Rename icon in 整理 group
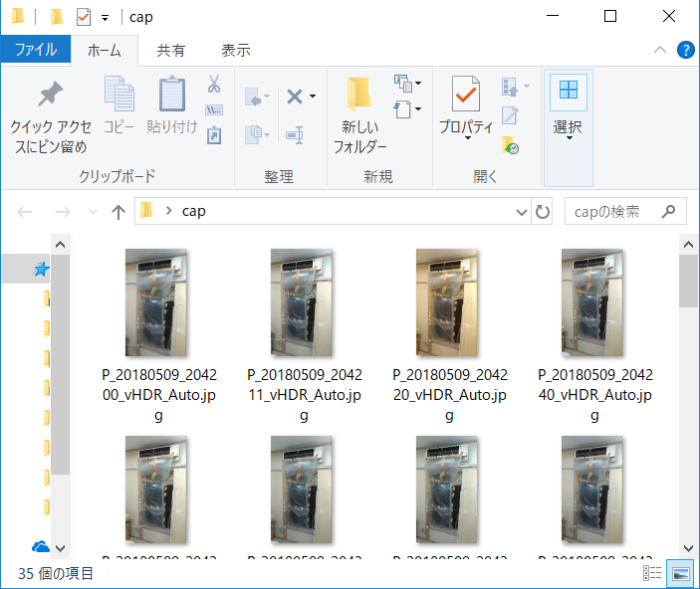 pos(295,134)
